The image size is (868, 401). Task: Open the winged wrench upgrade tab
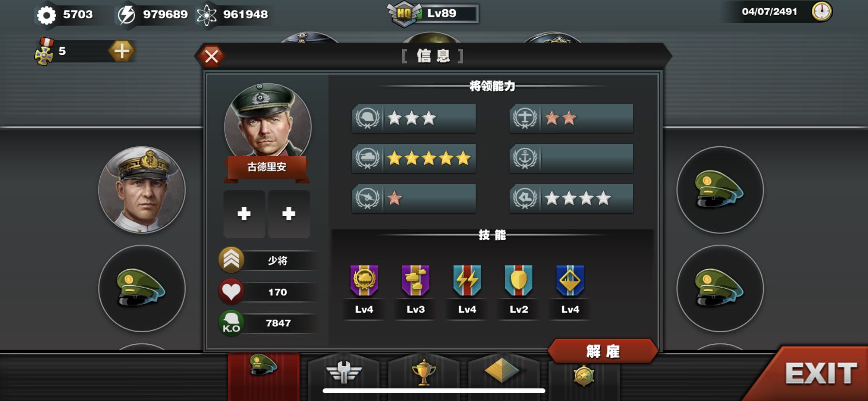pyautogui.click(x=344, y=372)
